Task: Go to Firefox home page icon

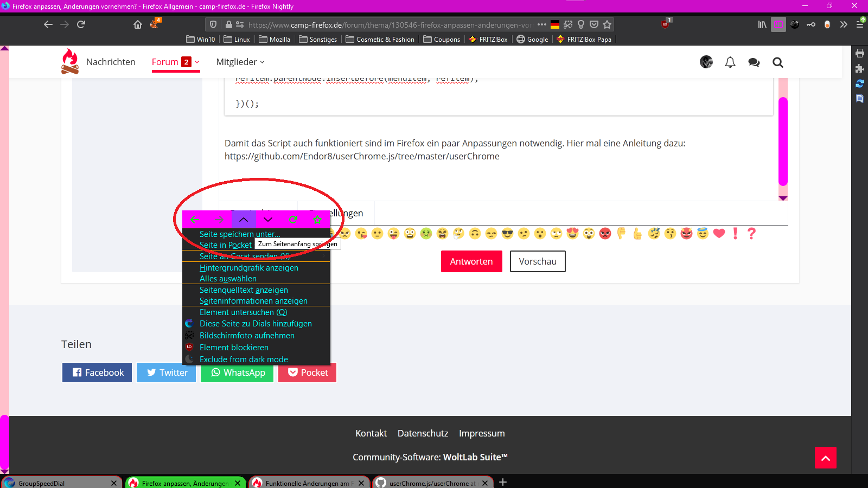Action: click(x=138, y=24)
